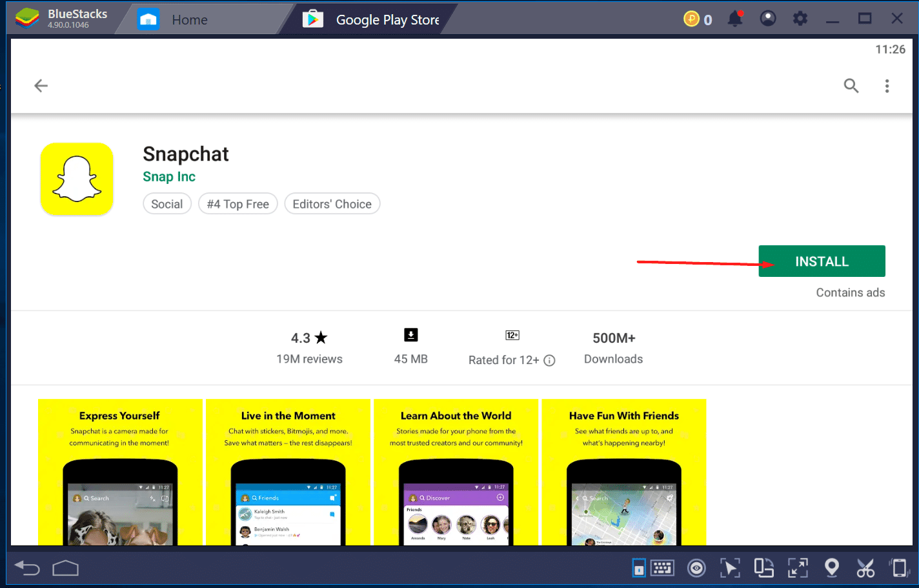Viewport: 919px width, 588px height.
Task: Open the Express Yourself screenshot
Action: 120,472
